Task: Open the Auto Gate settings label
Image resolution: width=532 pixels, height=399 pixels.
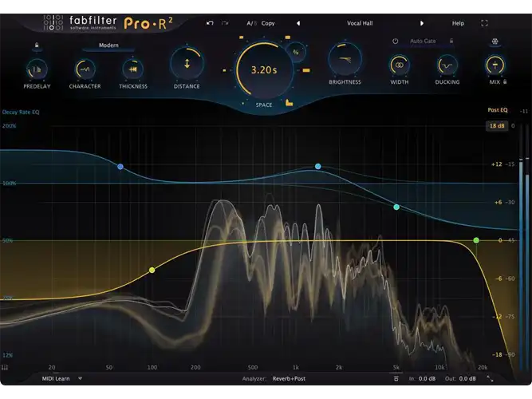Action: 423,41
